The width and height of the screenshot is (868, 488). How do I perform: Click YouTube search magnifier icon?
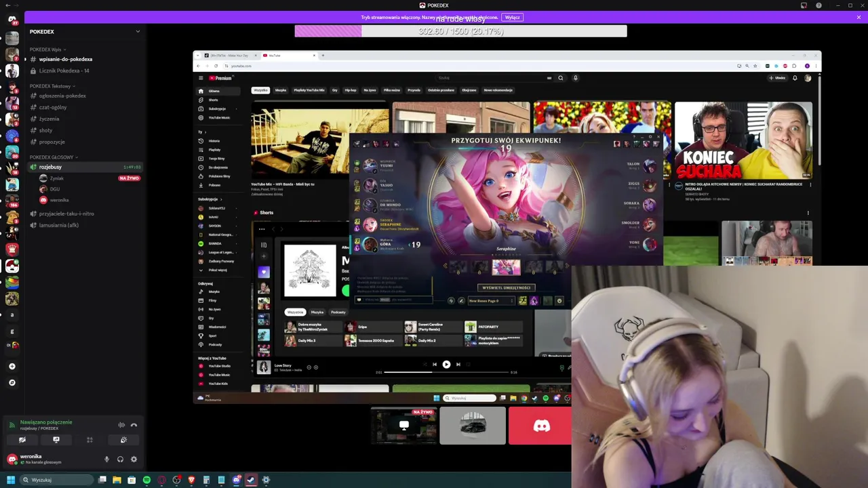[560, 78]
